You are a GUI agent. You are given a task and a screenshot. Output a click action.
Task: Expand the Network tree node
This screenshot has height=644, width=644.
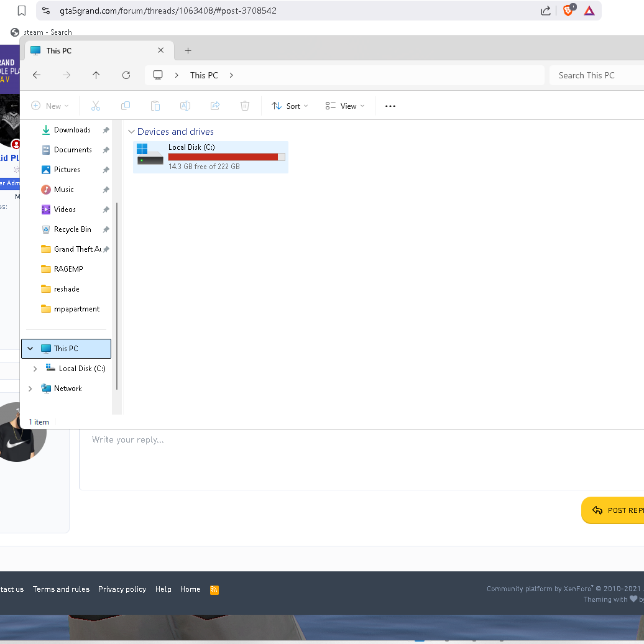tap(30, 389)
